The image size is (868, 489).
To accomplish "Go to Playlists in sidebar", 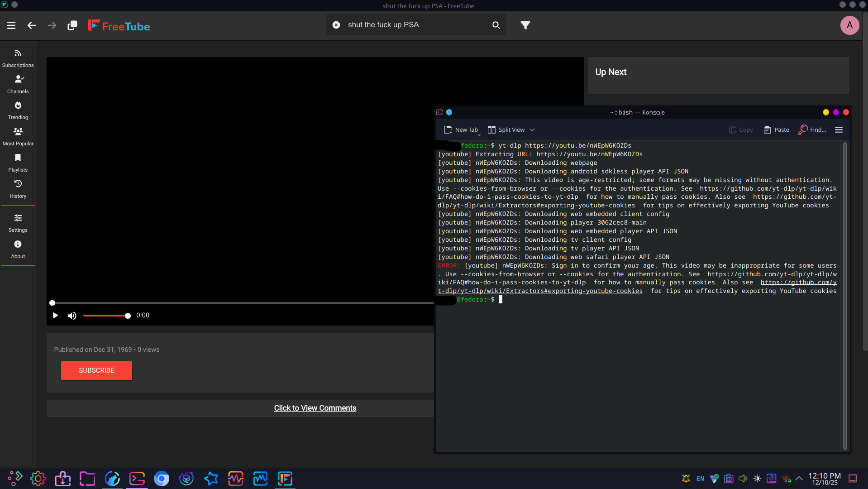I will click(x=18, y=163).
